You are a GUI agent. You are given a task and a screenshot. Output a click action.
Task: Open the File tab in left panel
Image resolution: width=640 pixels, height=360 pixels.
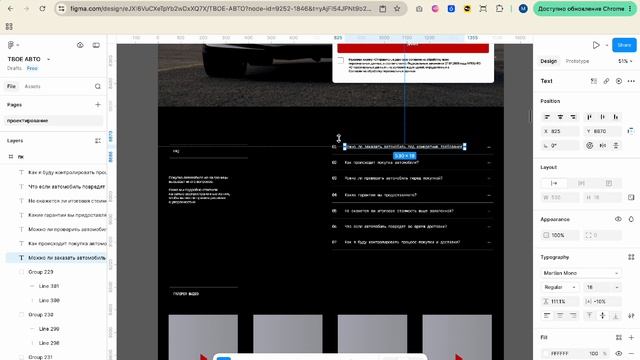[x=11, y=87]
